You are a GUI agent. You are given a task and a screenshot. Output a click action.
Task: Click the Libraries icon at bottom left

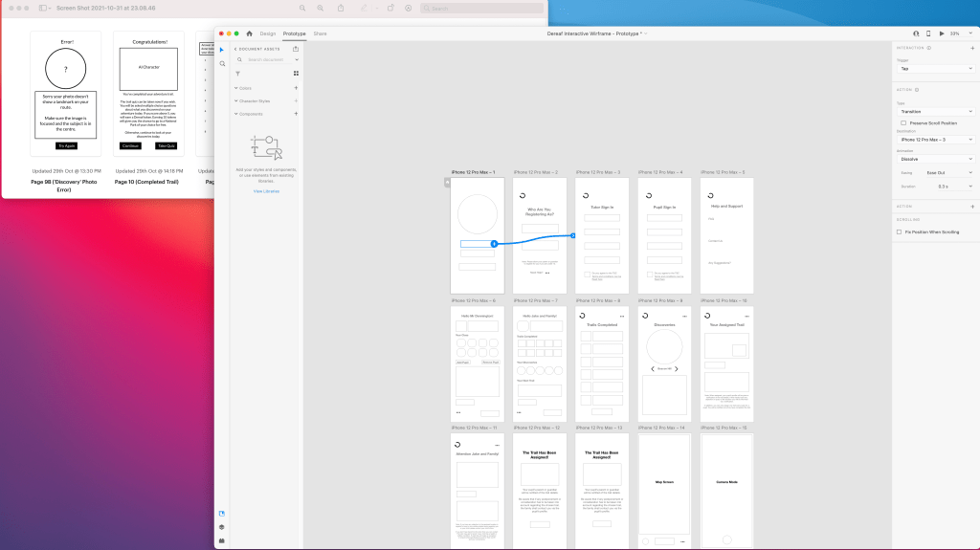tap(222, 514)
